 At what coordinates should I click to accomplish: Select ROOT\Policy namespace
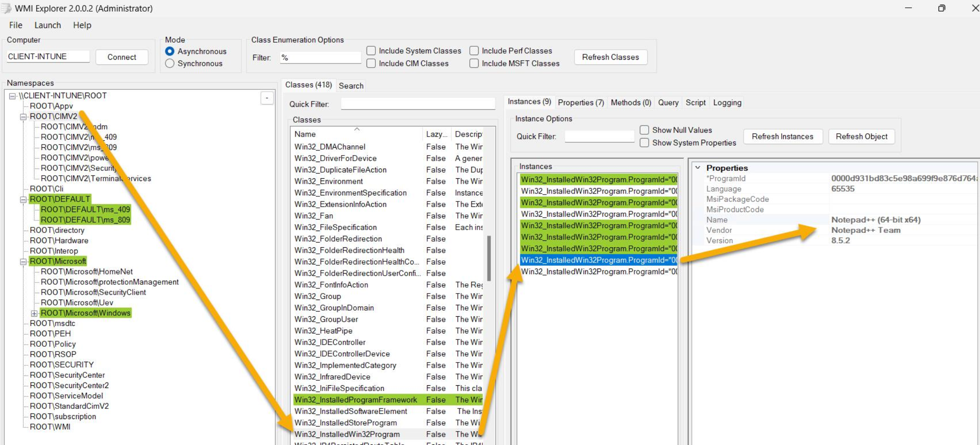point(52,344)
